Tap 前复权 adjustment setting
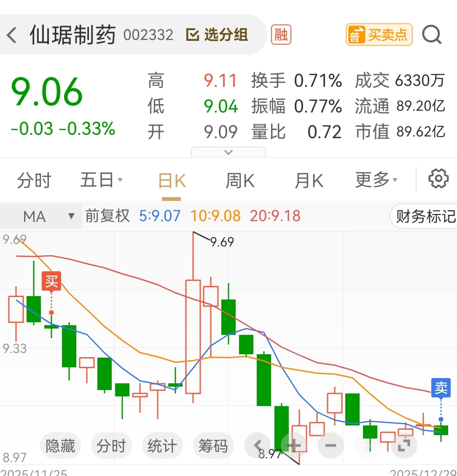The height and width of the screenshot is (476, 457). click(x=108, y=216)
